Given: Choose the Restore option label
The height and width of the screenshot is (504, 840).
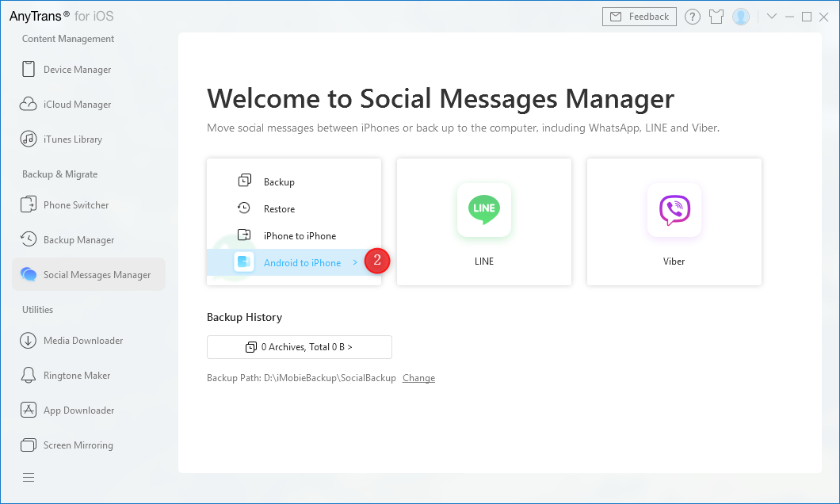Looking at the screenshot, I should (x=279, y=209).
